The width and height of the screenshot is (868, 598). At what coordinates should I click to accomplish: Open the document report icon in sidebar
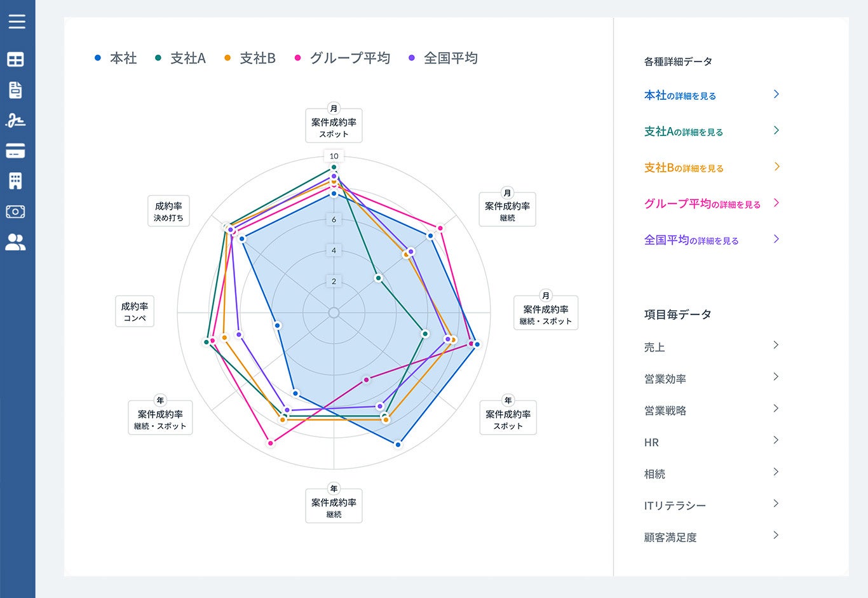(16, 90)
